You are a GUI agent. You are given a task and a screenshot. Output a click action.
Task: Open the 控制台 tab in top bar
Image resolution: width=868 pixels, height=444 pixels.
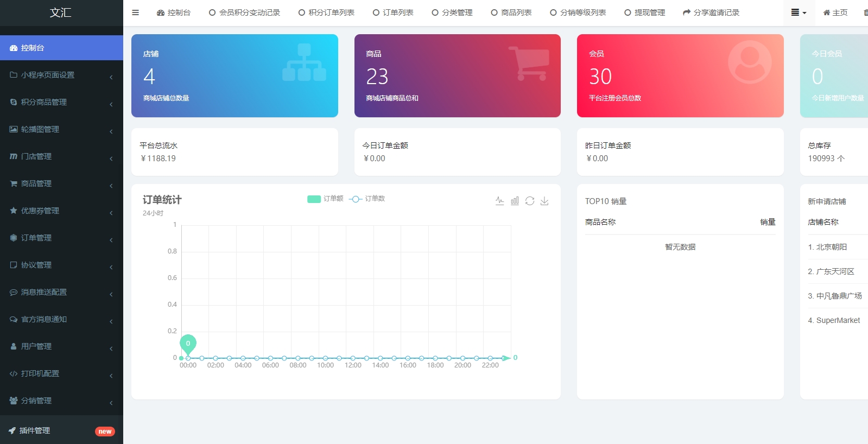point(174,12)
